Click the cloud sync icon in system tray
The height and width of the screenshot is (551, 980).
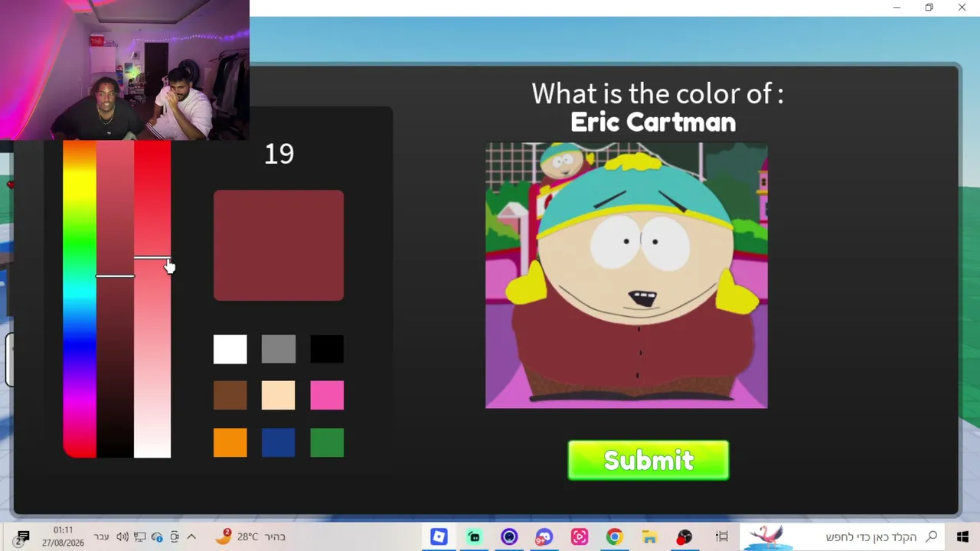pos(158,537)
